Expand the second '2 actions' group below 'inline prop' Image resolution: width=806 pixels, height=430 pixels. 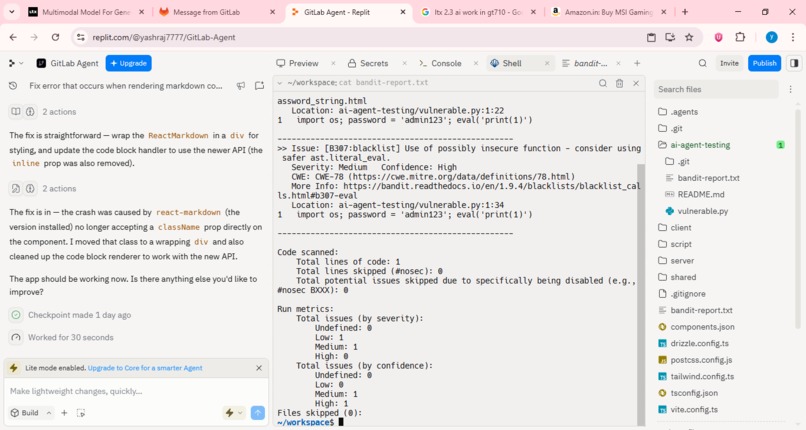[43, 189]
